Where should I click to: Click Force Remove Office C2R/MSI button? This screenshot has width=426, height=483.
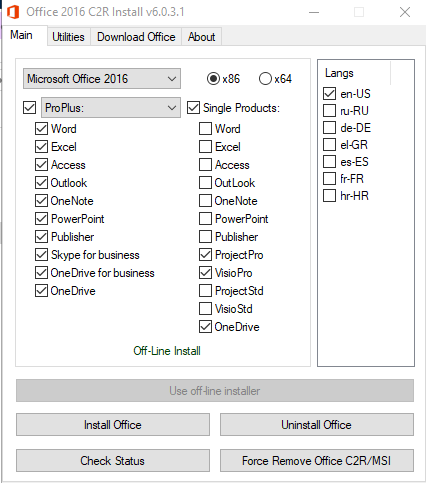tap(317, 461)
